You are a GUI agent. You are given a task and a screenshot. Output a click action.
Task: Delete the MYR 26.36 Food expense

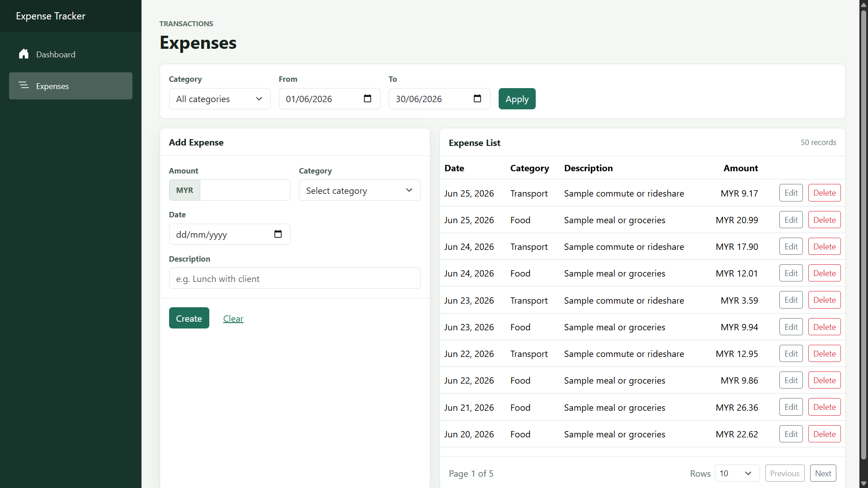pos(825,407)
